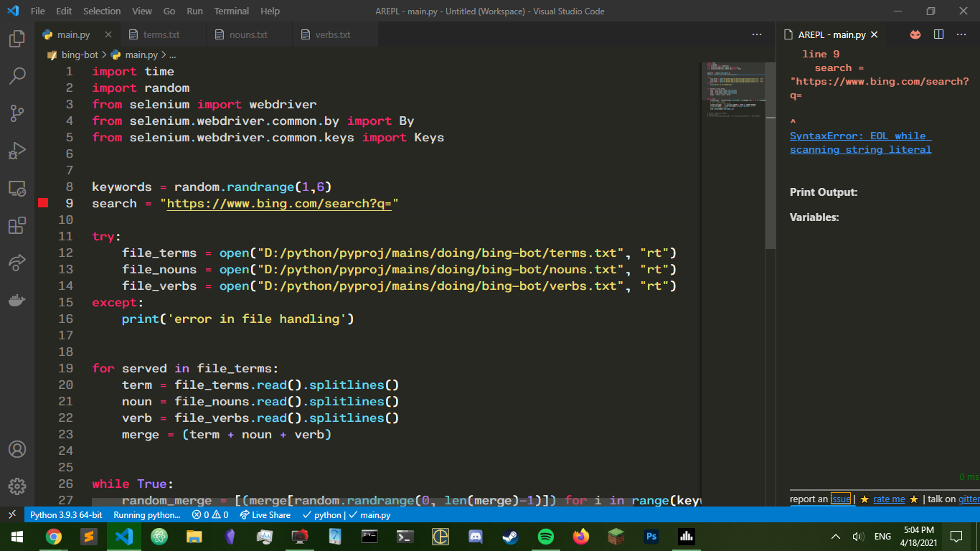Open Manage gear menu
980x551 pixels.
[17, 486]
